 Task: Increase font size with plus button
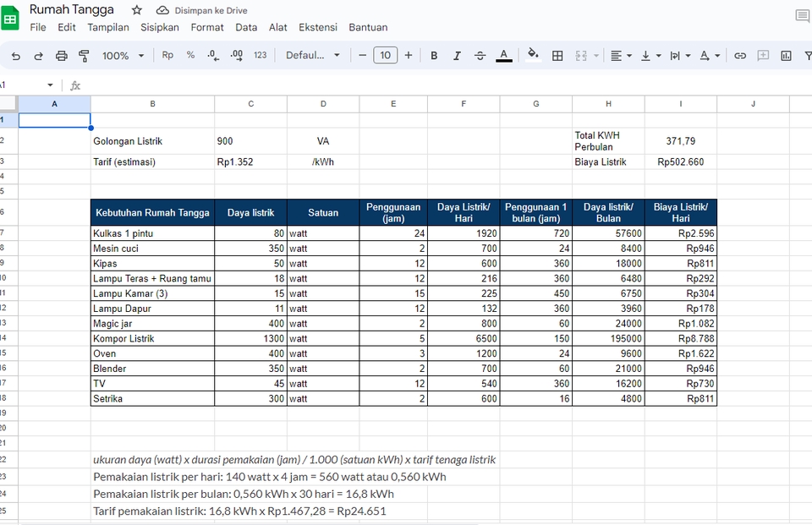point(408,55)
